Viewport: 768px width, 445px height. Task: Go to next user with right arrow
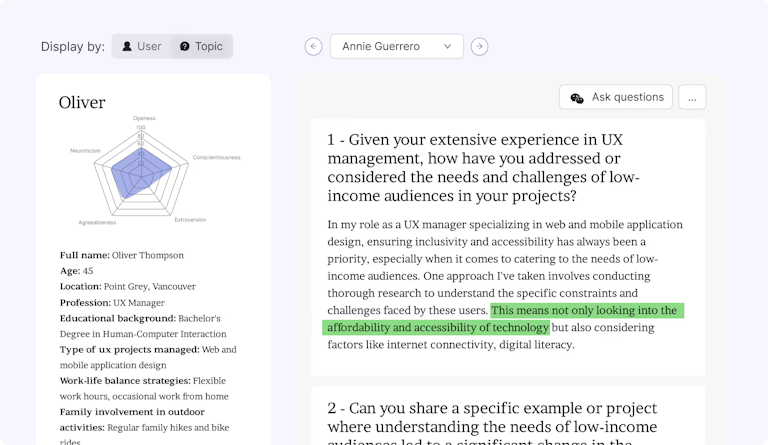(480, 46)
